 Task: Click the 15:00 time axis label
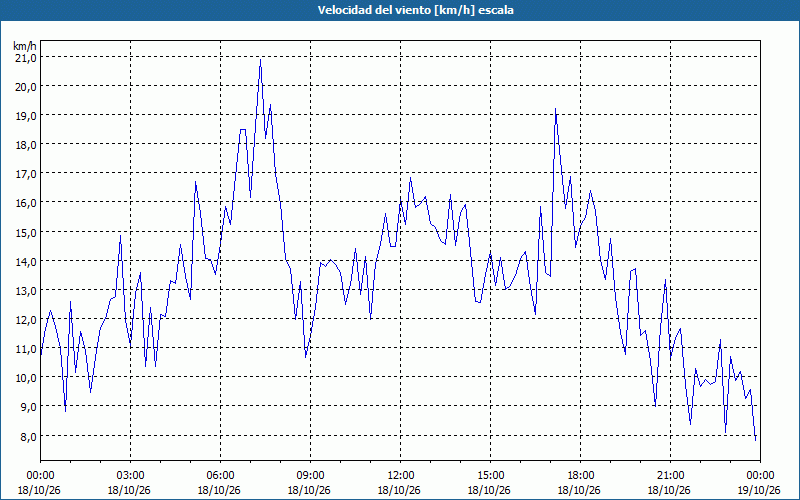[x=490, y=476]
